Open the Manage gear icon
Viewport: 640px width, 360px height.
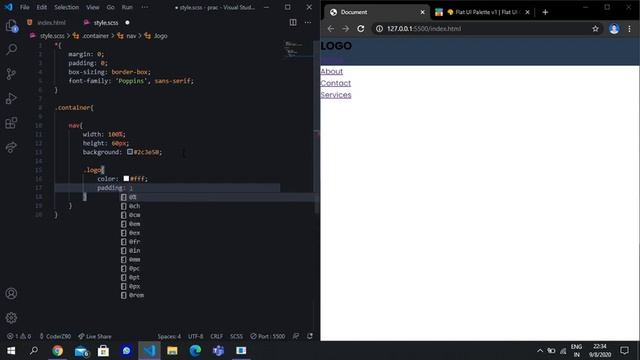click(x=11, y=318)
